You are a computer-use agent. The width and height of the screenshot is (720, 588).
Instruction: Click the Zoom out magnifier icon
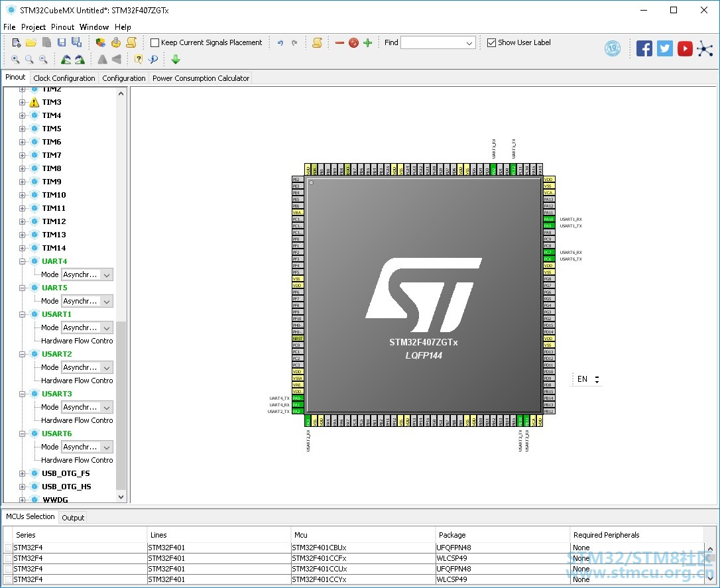(43, 59)
